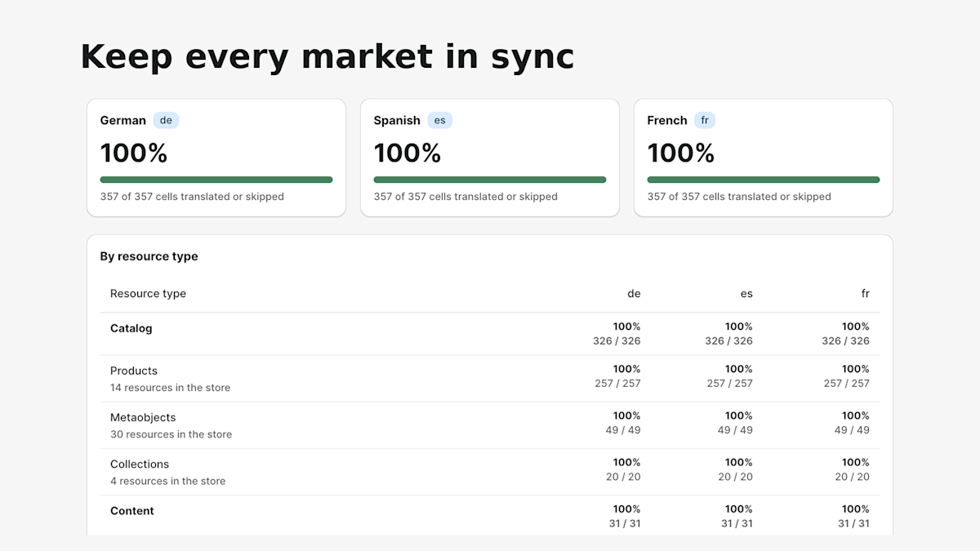This screenshot has width=980, height=551.
Task: Click the 'Resource type' column header
Action: (148, 294)
